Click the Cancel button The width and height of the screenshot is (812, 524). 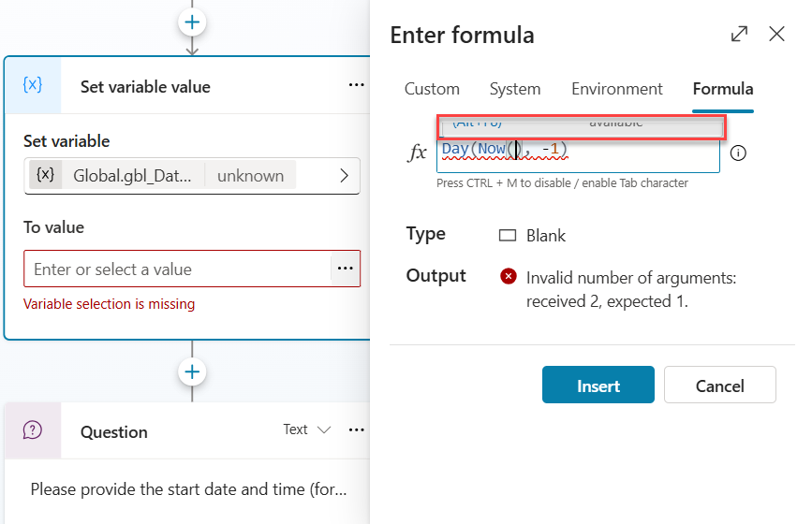coord(719,386)
